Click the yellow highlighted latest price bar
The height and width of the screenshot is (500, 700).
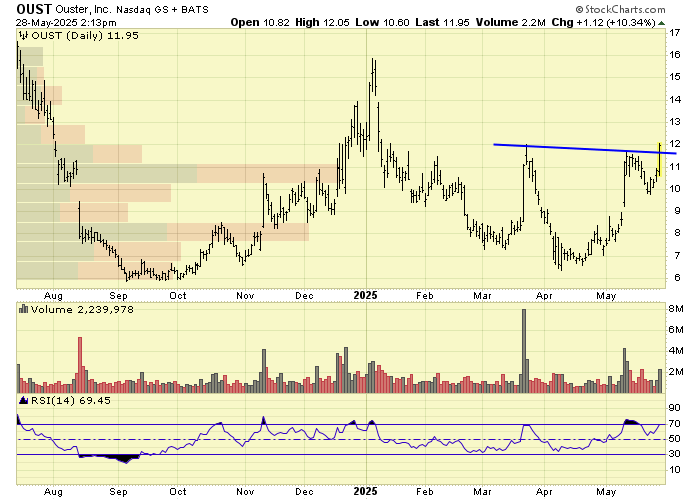coord(659,159)
